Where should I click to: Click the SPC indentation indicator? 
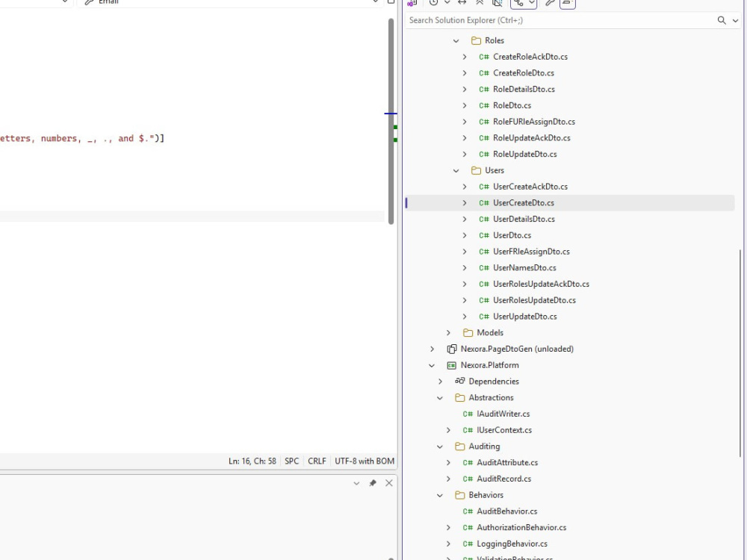pyautogui.click(x=291, y=461)
